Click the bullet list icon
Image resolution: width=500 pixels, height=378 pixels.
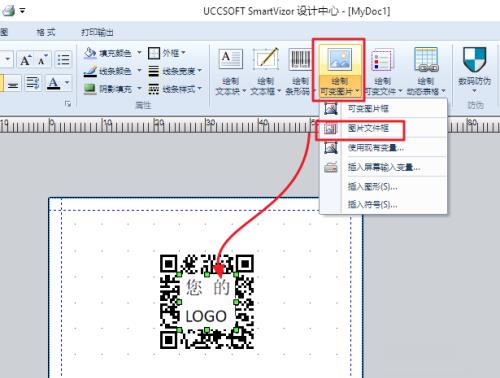[x=63, y=60]
